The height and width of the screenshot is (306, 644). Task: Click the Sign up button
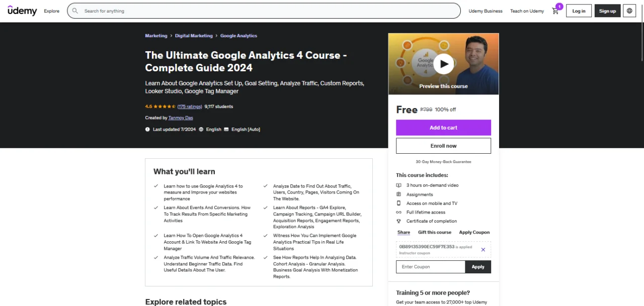tap(607, 11)
